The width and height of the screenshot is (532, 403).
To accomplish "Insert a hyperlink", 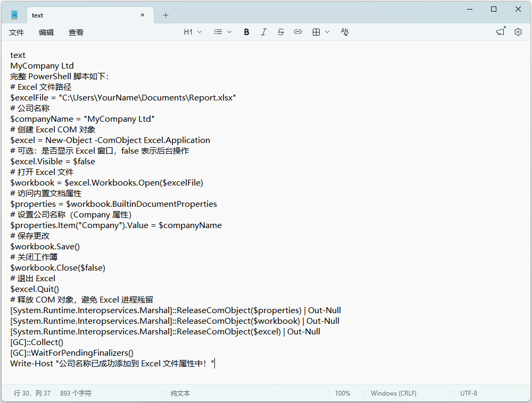I will pos(298,32).
